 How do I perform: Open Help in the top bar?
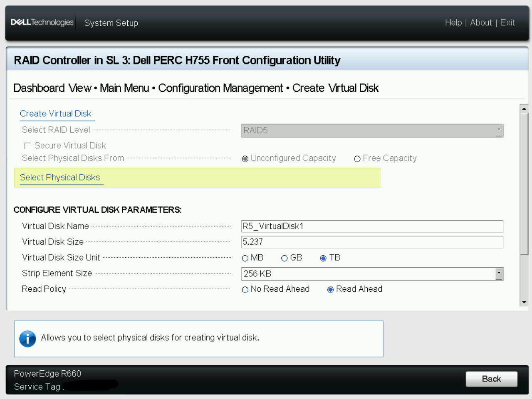tap(453, 22)
